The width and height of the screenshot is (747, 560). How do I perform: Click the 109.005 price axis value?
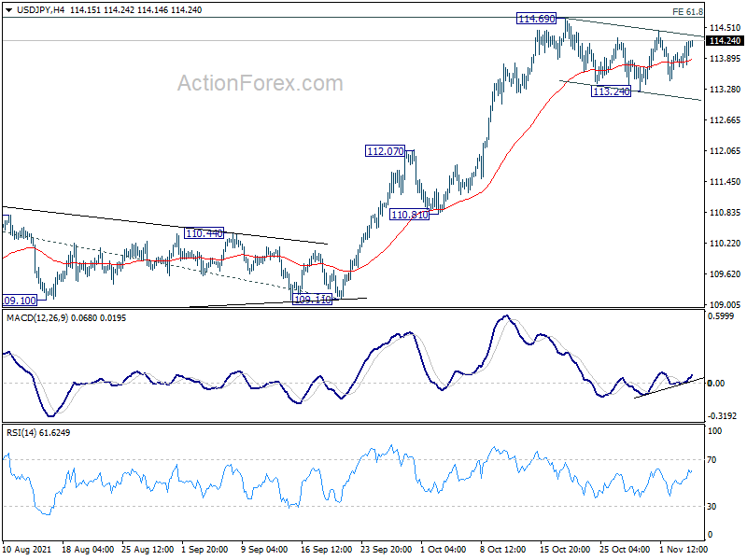[725, 304]
